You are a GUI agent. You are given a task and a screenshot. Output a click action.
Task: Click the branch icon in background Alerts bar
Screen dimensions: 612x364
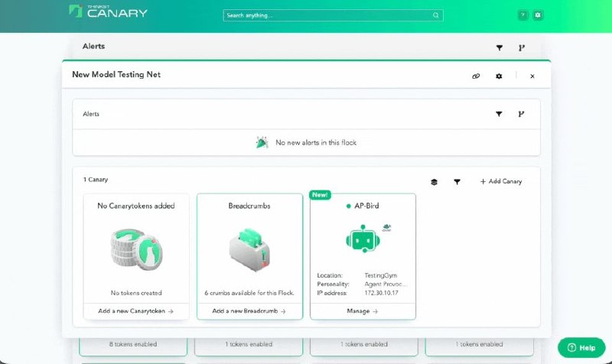pyautogui.click(x=522, y=47)
